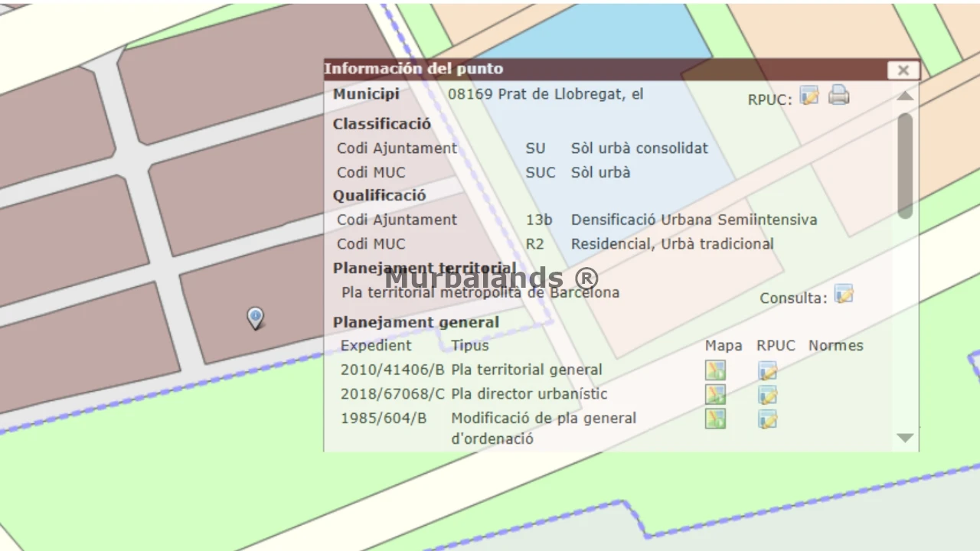Click the info panel's vertical scrollbar thumb

[905, 165]
